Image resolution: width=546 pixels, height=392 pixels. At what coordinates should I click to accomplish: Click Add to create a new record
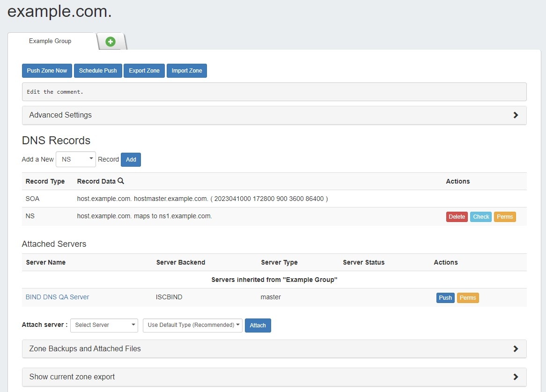point(131,160)
